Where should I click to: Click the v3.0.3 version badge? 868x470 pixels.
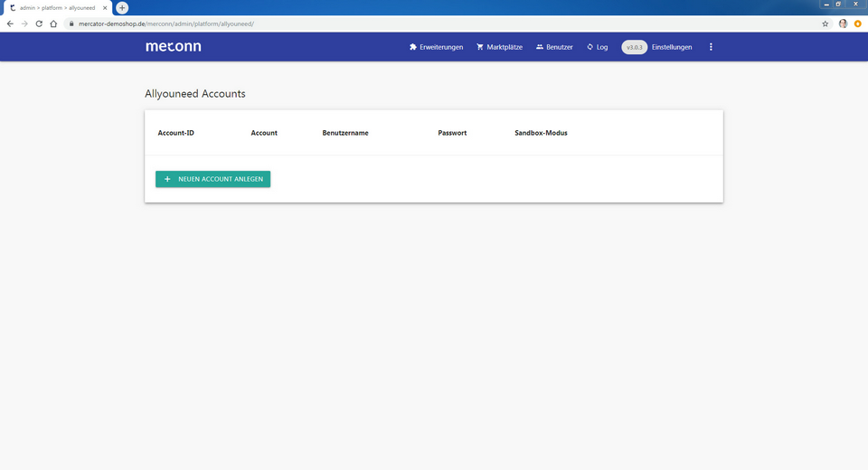(x=635, y=47)
